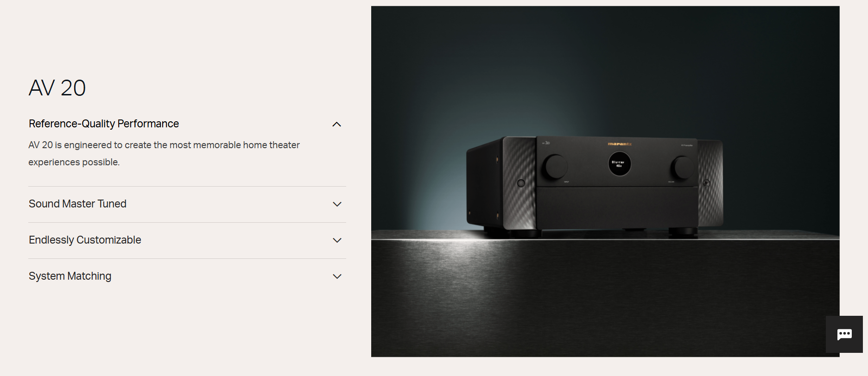The width and height of the screenshot is (868, 376).
Task: Click the circular porthole display on the receiver
Action: (619, 163)
